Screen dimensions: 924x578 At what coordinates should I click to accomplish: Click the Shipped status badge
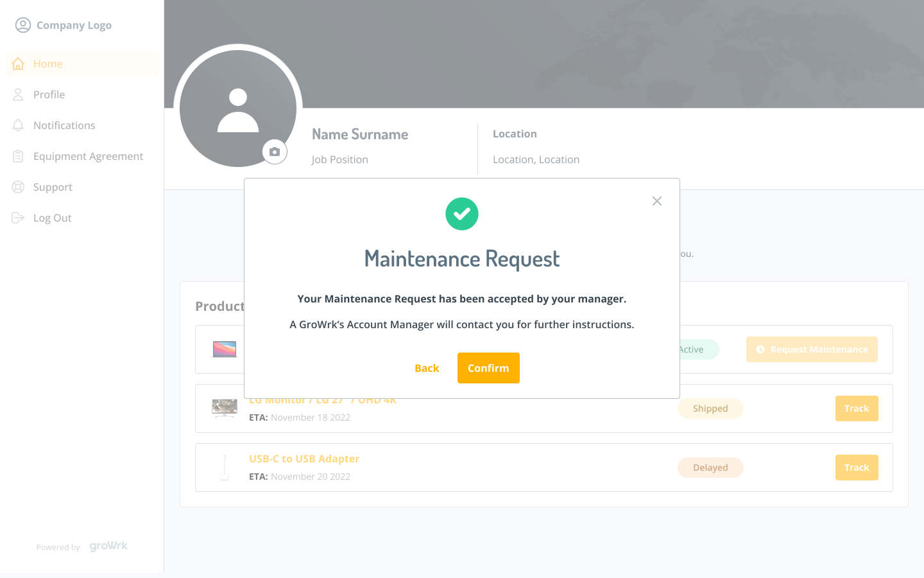pyautogui.click(x=710, y=408)
